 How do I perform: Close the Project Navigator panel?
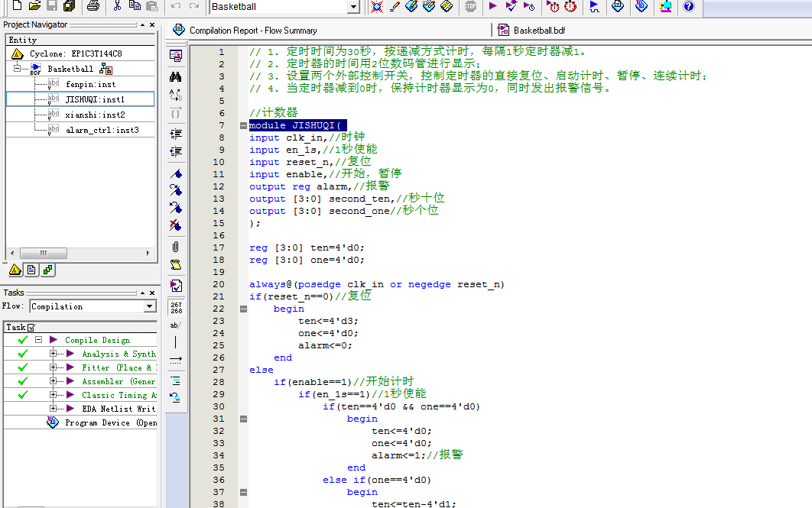point(152,25)
